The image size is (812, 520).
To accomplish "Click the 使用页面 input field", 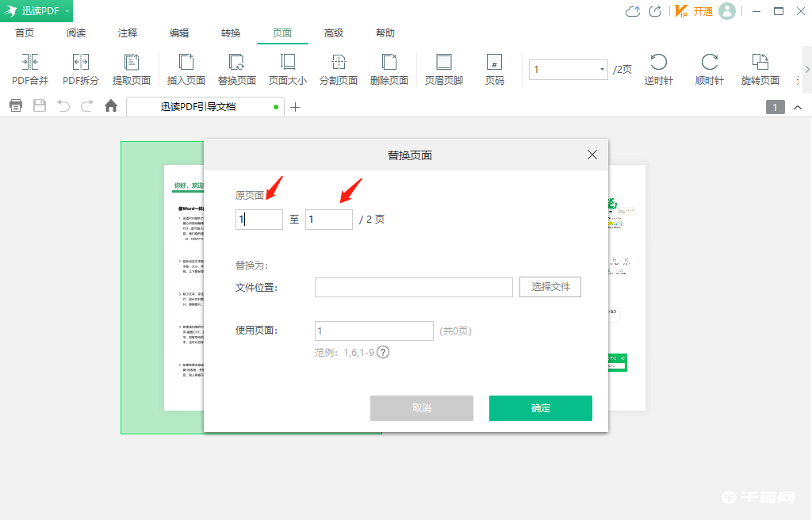I will (x=373, y=331).
